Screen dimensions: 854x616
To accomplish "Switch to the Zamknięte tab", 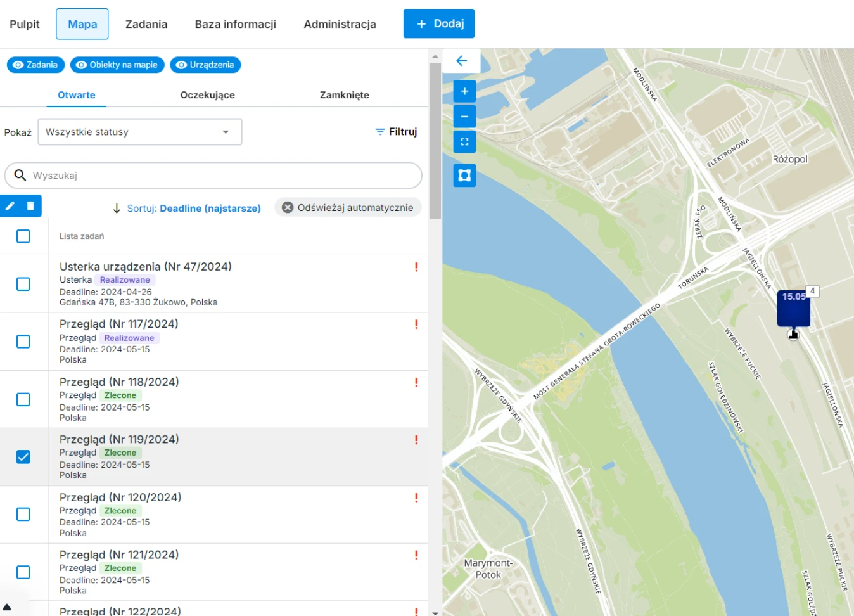I will (345, 95).
